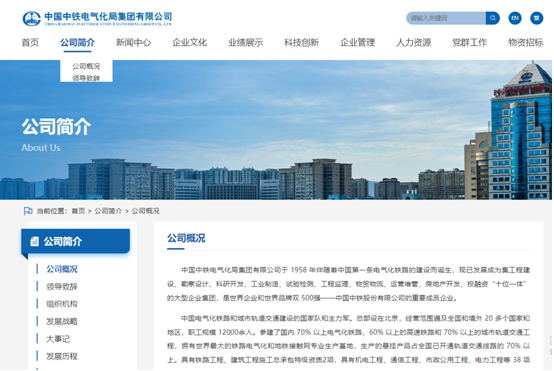Go to the 新闻中心 menu item
Image resolution: width=554 pixels, height=371 pixels.
coord(133,43)
